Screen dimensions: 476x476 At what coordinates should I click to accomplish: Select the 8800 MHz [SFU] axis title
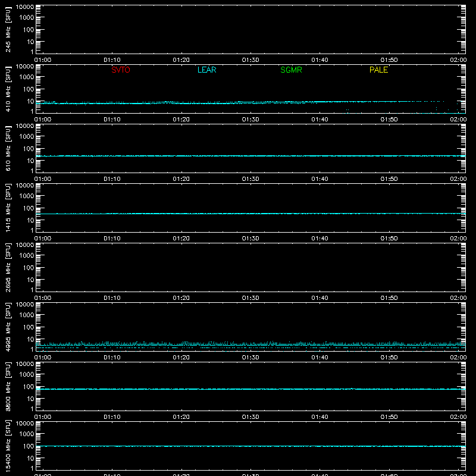8,387
